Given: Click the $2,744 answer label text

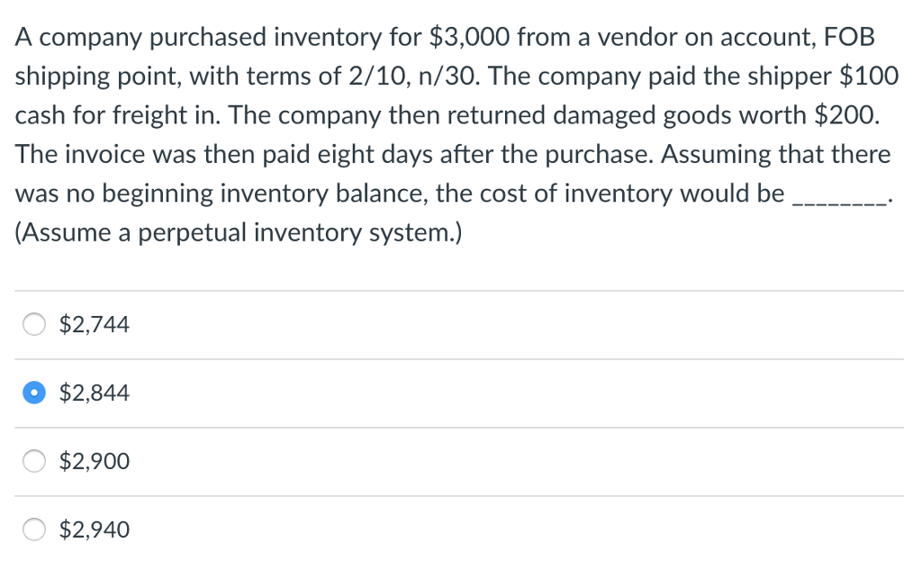Looking at the screenshot, I should pyautogui.click(x=94, y=324).
